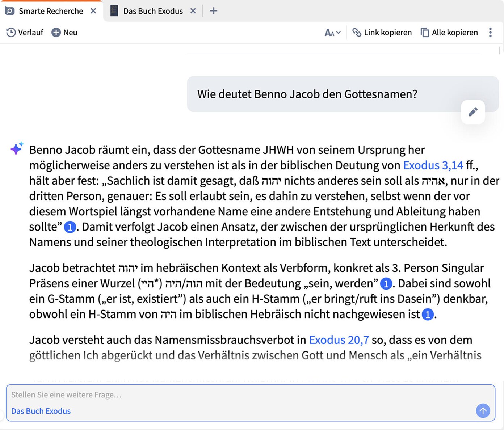Viewport: 504px width, 430px height.
Task: Edit the question with the pencil icon
Action: 473,112
